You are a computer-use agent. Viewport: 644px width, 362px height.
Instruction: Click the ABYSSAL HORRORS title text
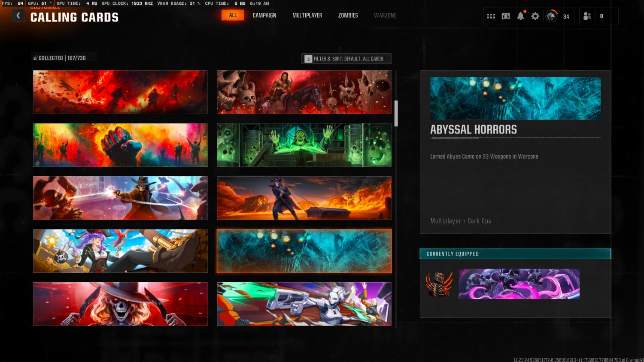(x=474, y=130)
